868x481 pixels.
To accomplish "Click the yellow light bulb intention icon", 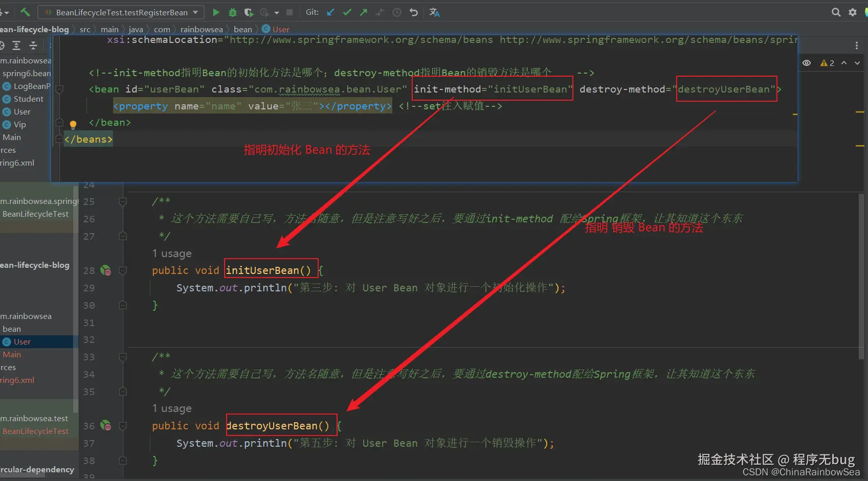I will (73, 124).
